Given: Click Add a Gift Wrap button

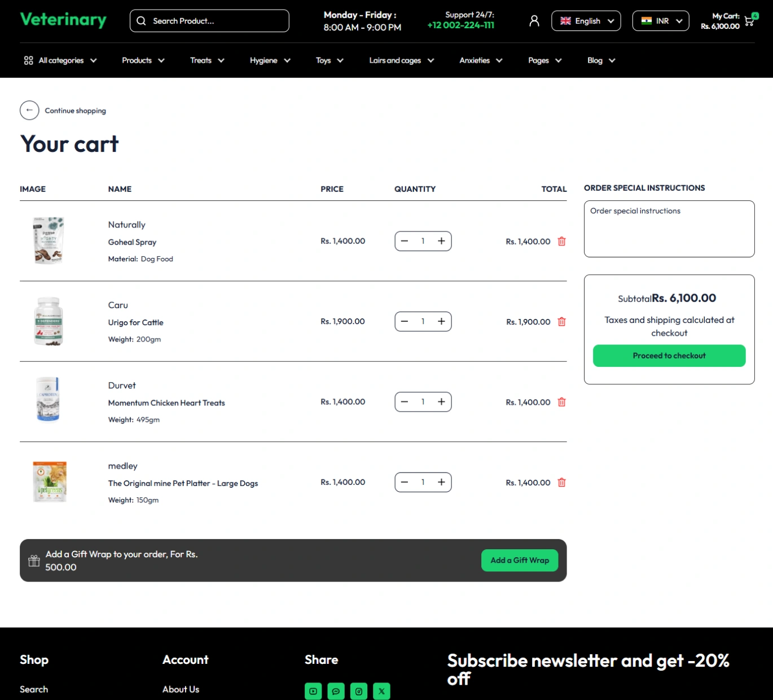Looking at the screenshot, I should click(519, 561).
